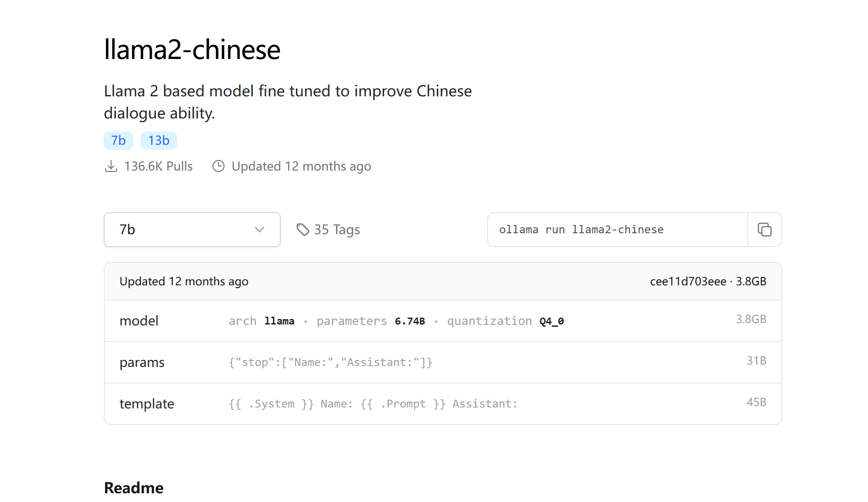Open the 7b model size dropdown
The image size is (868, 502).
(192, 230)
